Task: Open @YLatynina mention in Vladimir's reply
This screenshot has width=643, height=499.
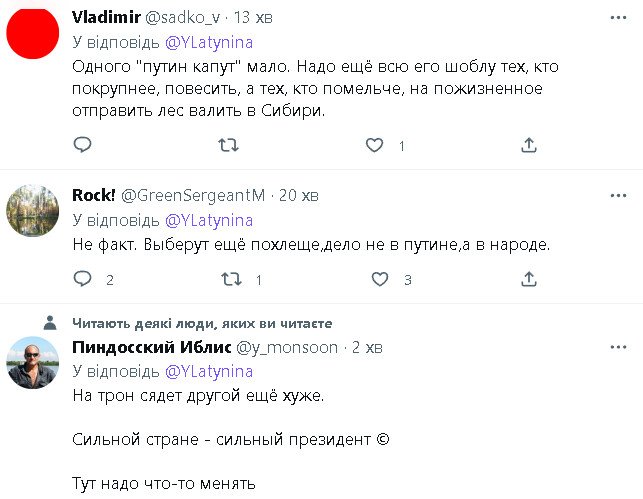Action: point(208,42)
